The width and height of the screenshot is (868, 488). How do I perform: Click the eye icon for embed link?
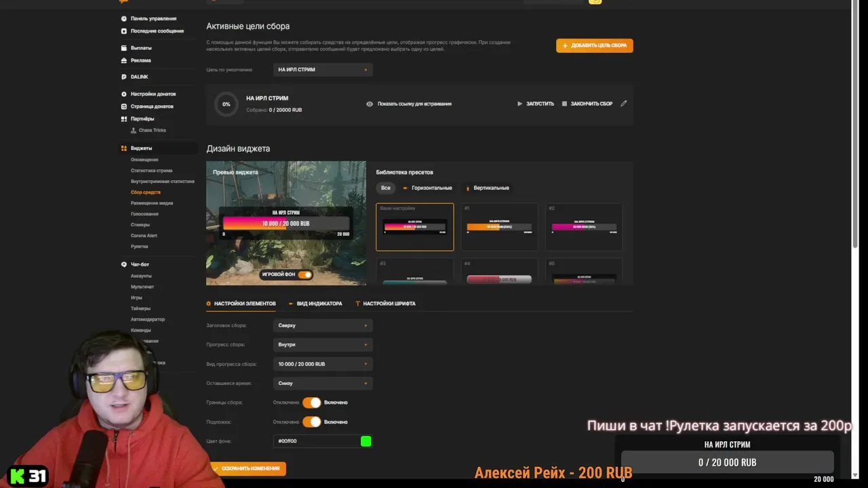tap(370, 104)
